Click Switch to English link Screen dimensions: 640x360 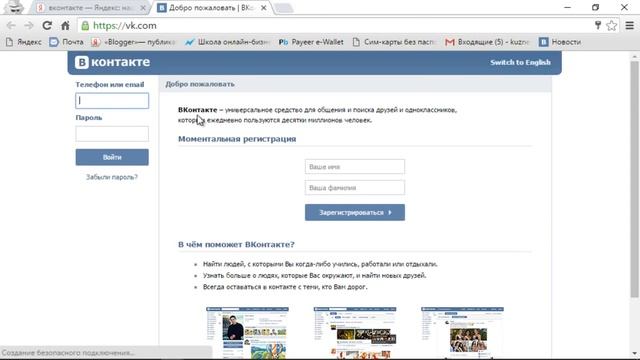click(x=520, y=62)
